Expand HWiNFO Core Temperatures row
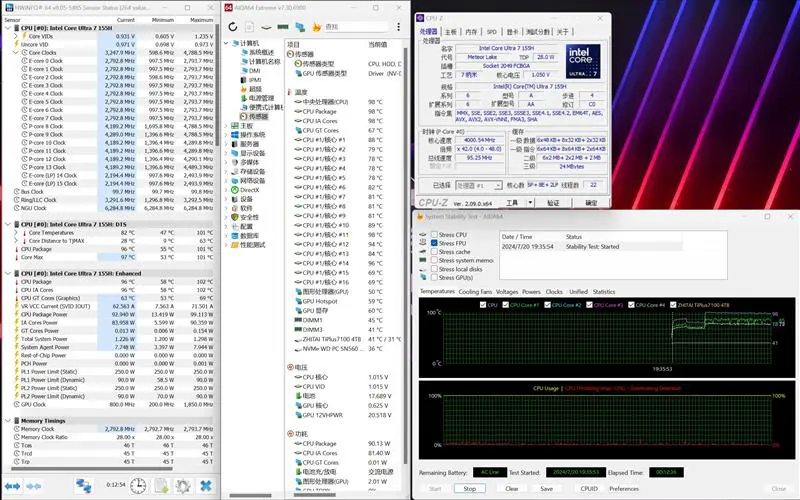Screen dimensions: 800x500 16,233
